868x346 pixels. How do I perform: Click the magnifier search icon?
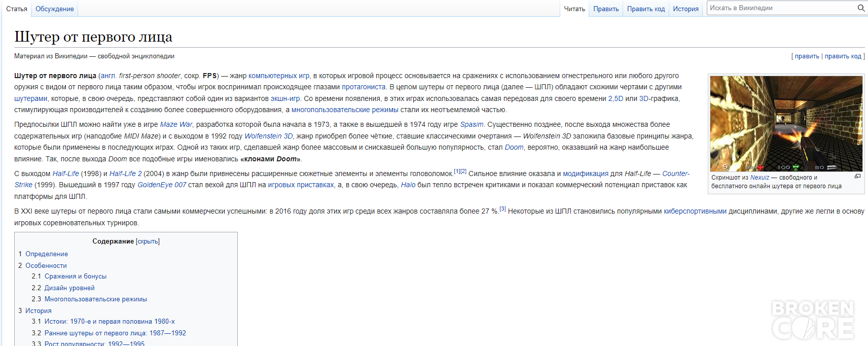[x=861, y=8]
